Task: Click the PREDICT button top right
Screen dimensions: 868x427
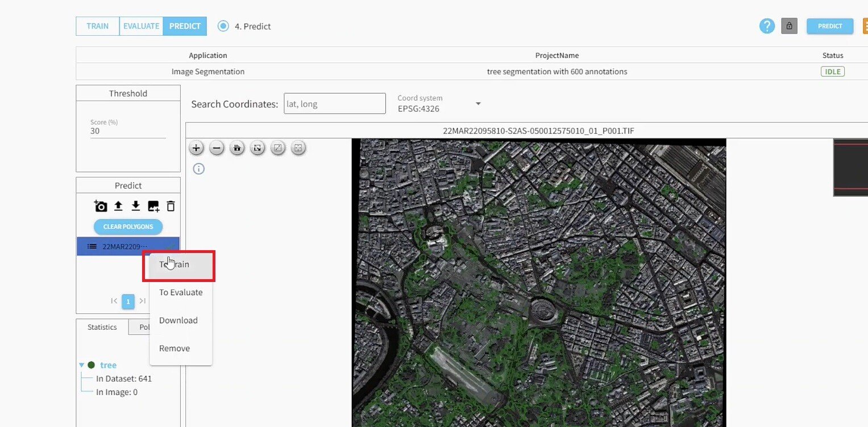Action: 829,26
